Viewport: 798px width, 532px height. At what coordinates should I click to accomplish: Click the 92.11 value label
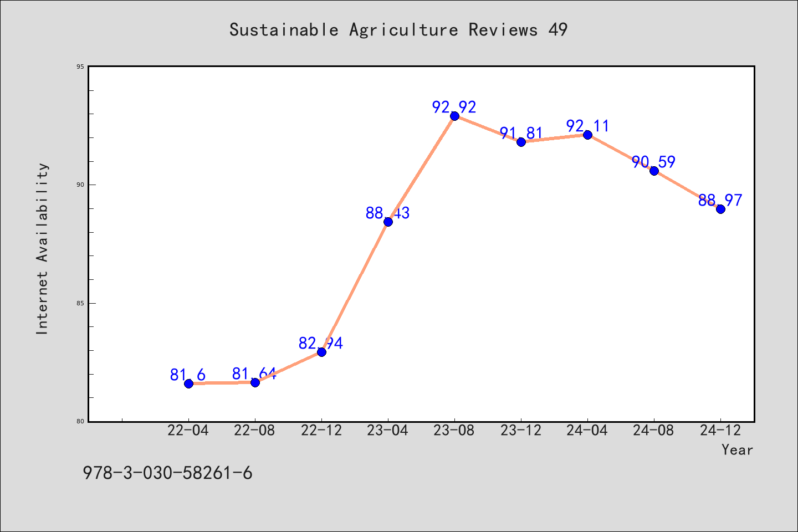pyautogui.click(x=587, y=126)
